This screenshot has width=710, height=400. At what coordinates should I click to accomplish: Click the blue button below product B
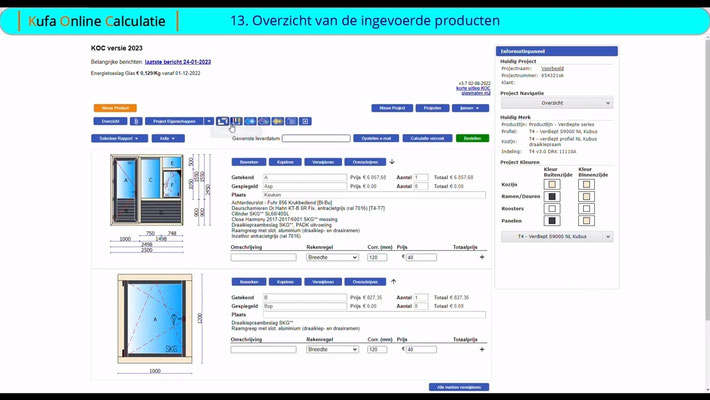pyautogui.click(x=459, y=387)
